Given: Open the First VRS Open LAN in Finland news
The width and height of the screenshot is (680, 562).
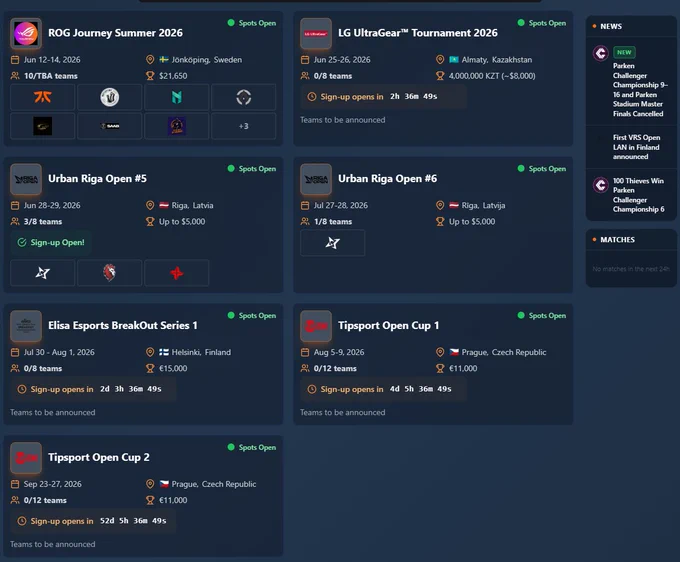Looking at the screenshot, I should (631, 147).
